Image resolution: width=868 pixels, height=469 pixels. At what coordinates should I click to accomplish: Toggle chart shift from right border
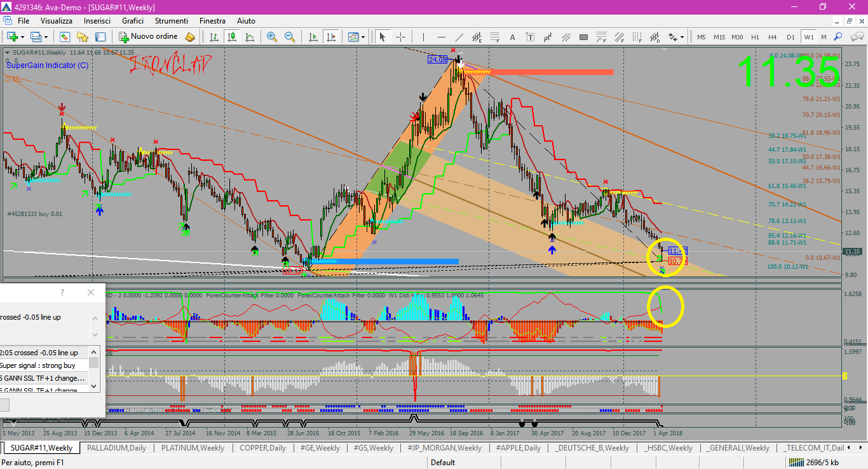tap(330, 37)
